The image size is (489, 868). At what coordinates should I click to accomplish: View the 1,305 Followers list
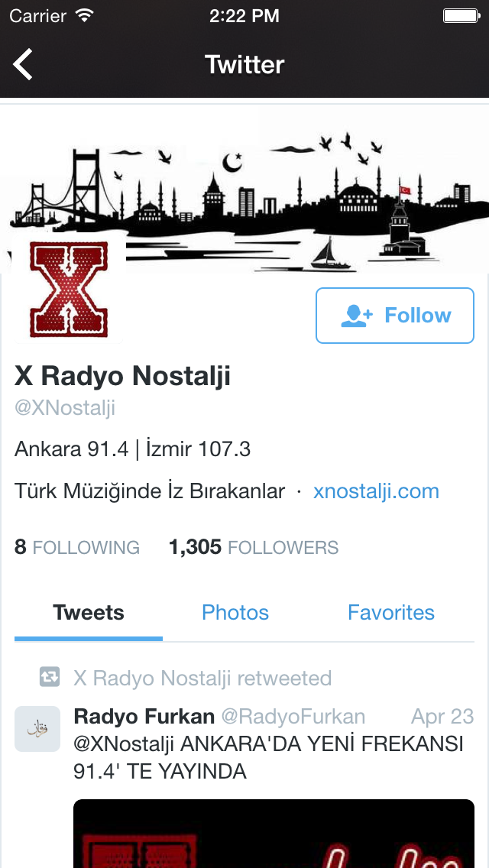tap(254, 548)
